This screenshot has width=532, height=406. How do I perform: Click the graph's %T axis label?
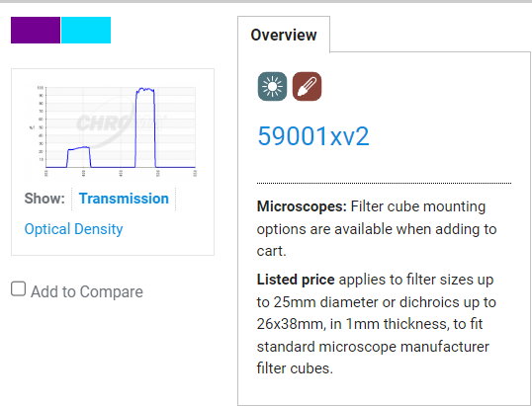[x=32, y=127]
